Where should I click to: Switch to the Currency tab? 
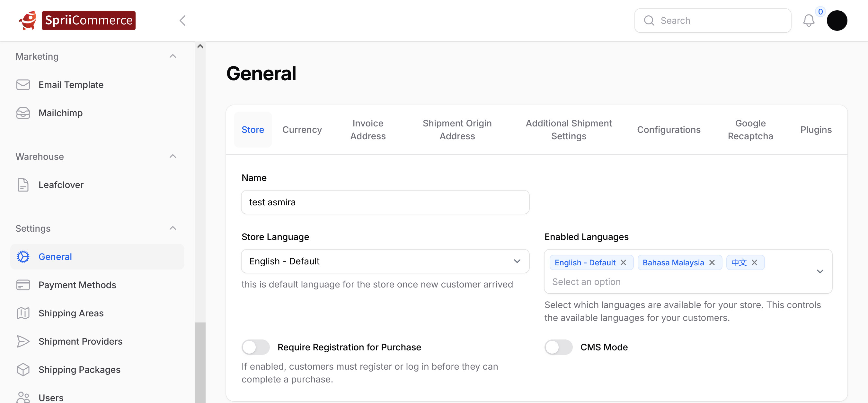[x=302, y=130]
